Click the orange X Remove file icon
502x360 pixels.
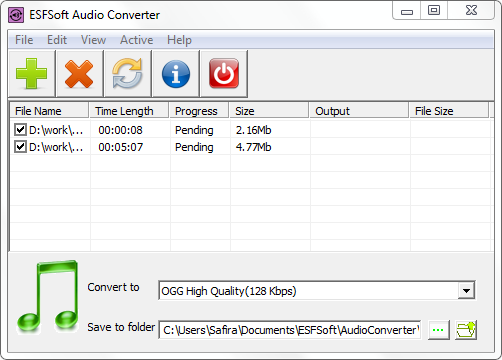tap(79, 74)
